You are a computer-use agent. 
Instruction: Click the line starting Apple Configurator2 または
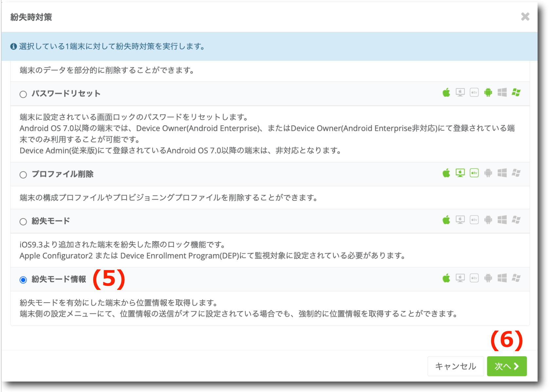click(x=213, y=256)
